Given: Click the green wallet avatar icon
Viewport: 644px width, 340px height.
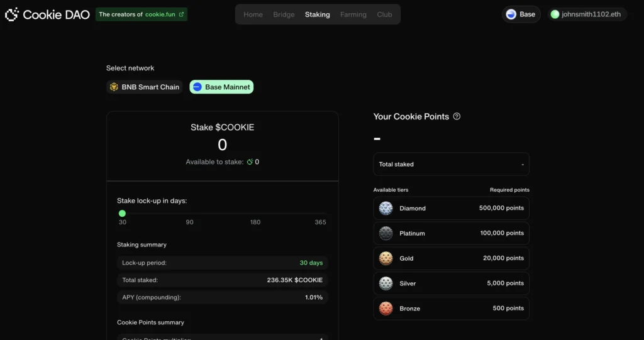Looking at the screenshot, I should click(x=555, y=14).
